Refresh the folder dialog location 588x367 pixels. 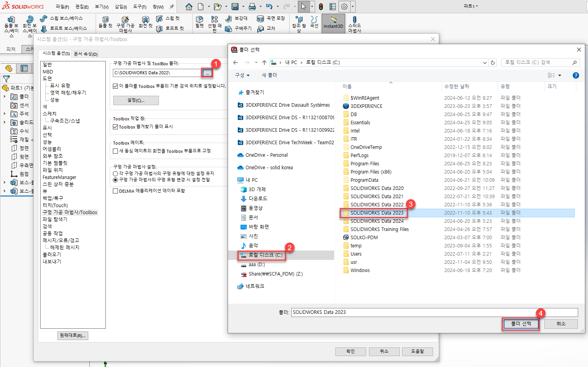point(493,63)
